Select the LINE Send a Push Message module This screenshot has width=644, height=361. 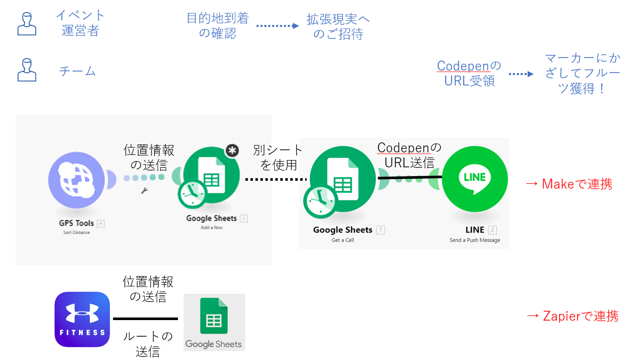click(474, 179)
